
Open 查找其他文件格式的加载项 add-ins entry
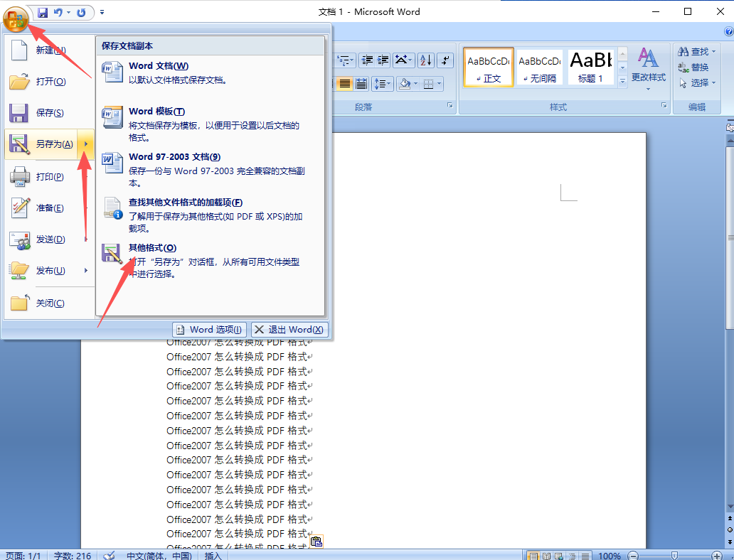click(x=210, y=215)
